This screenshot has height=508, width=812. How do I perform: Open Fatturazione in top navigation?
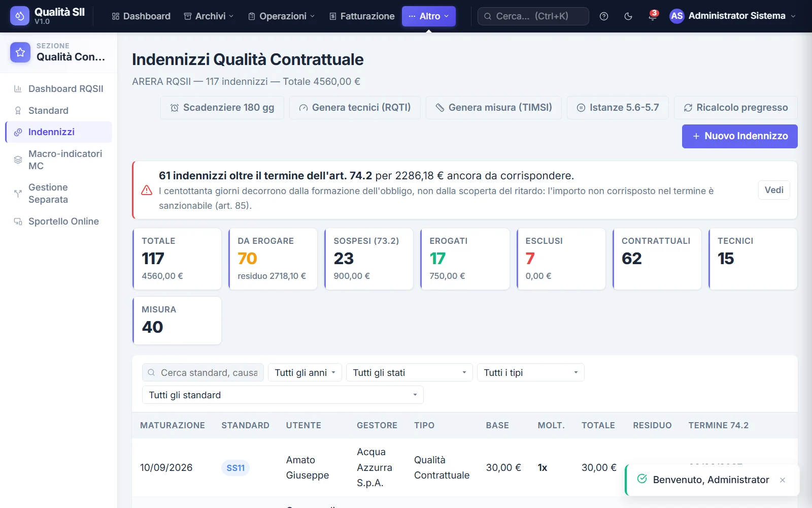[362, 16]
